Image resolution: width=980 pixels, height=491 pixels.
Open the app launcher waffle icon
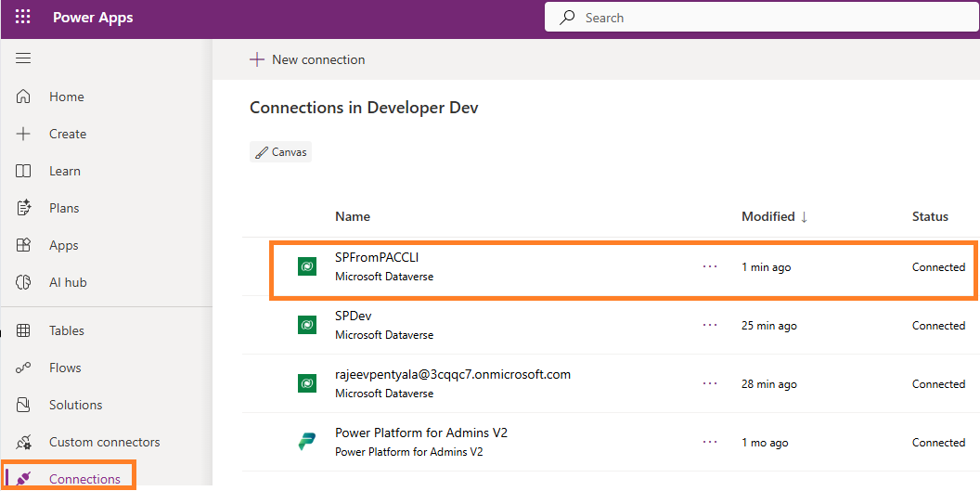[23, 18]
